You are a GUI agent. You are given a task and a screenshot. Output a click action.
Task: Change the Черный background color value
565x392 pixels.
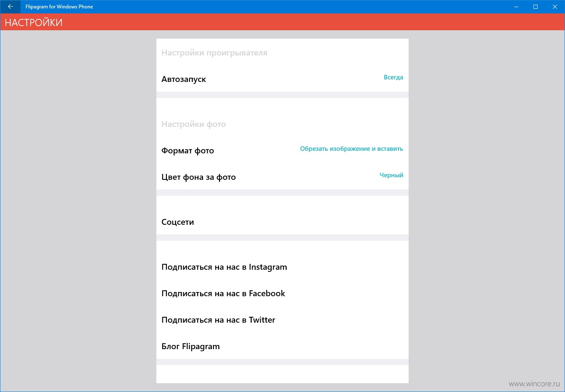391,175
